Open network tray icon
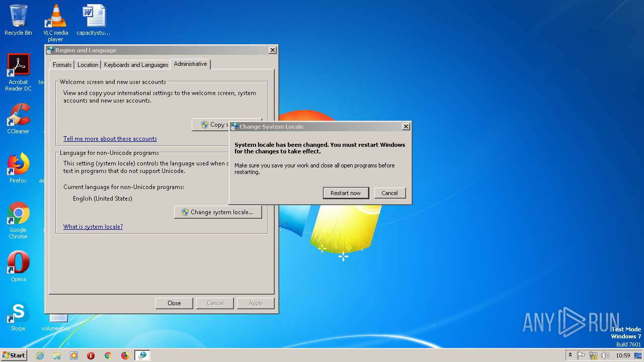644x362 pixels. click(593, 355)
